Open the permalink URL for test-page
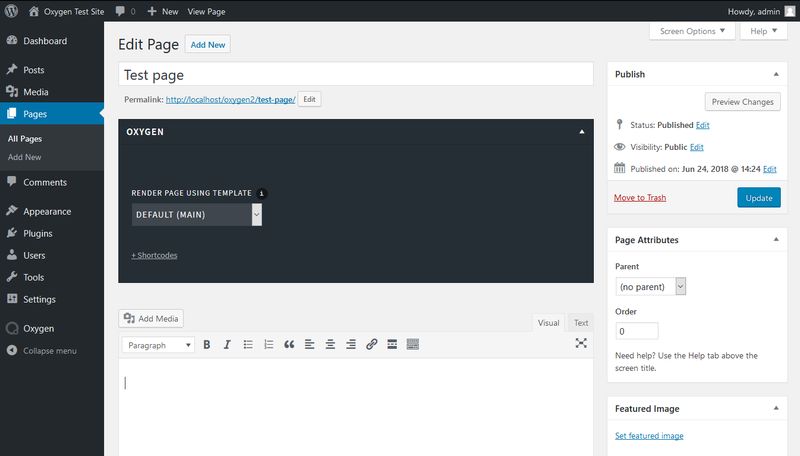Image resolution: width=800 pixels, height=456 pixels. pyautogui.click(x=231, y=99)
